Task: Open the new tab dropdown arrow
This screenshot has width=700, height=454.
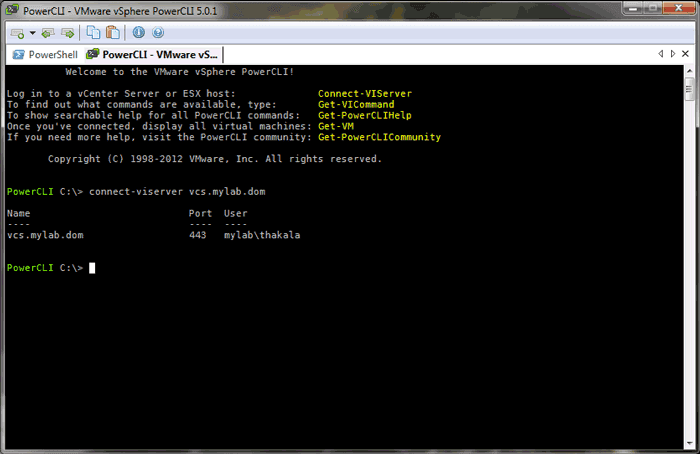Action: [x=33, y=32]
